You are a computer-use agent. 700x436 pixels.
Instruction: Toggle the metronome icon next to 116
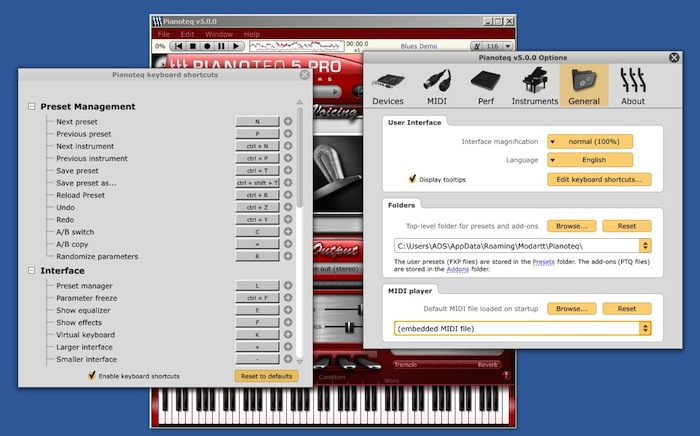coord(477,46)
